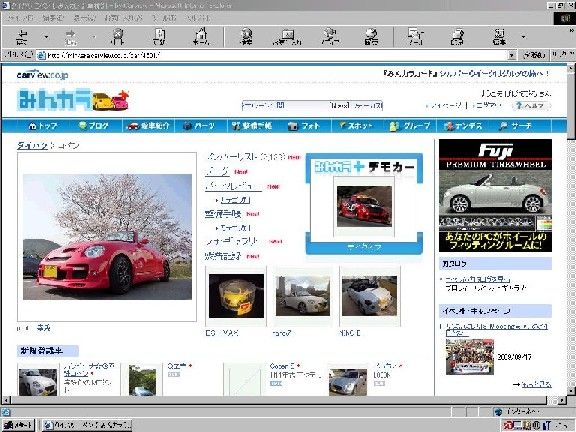
Task: Click inside the address bar URL field
Action: coord(272,55)
